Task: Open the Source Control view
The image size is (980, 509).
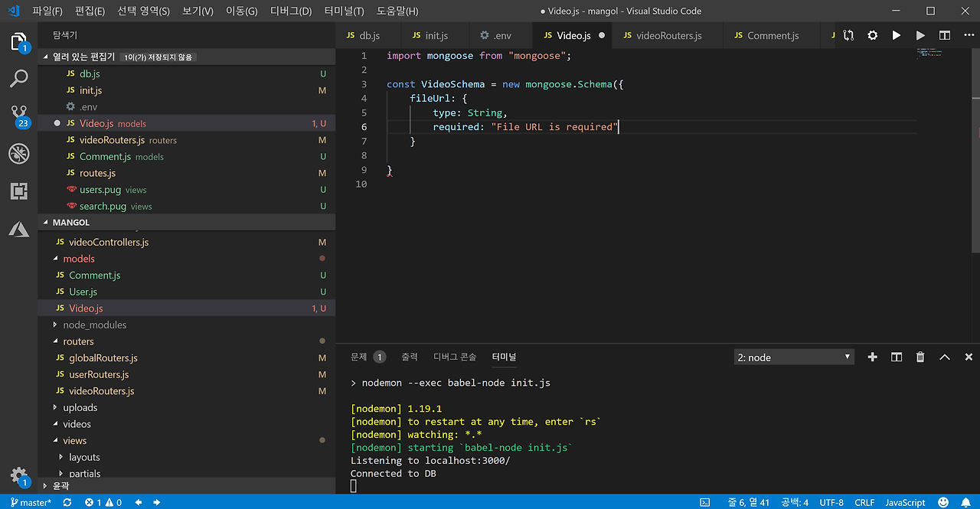Action: pos(19,115)
